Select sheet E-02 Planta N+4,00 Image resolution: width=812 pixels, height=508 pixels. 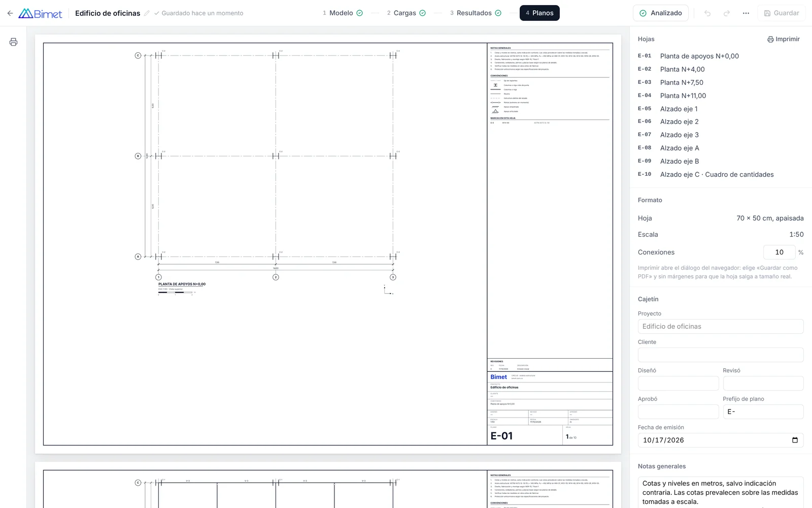(x=721, y=69)
